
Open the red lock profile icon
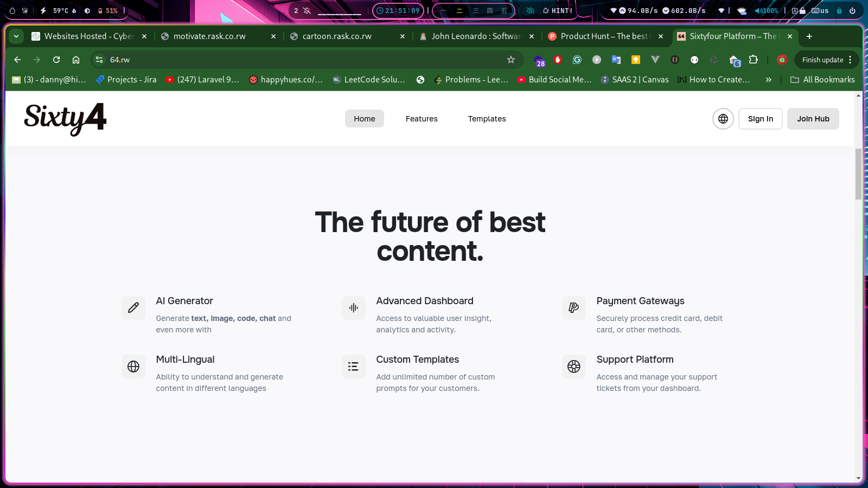(782, 60)
